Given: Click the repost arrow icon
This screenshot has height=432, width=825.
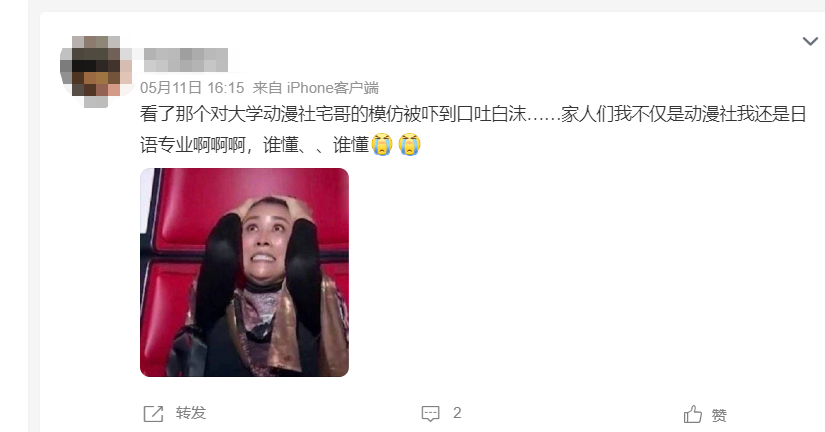Looking at the screenshot, I should (153, 414).
